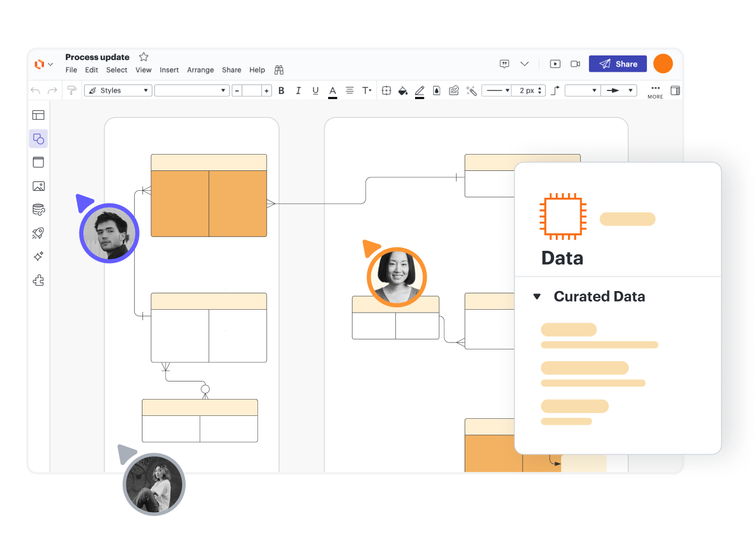
Task: Open the data linking panel icon
Action: coord(39,210)
